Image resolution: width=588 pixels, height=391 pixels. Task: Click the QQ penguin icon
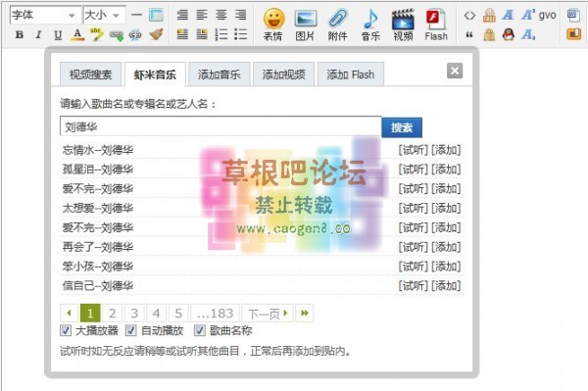[x=508, y=34]
